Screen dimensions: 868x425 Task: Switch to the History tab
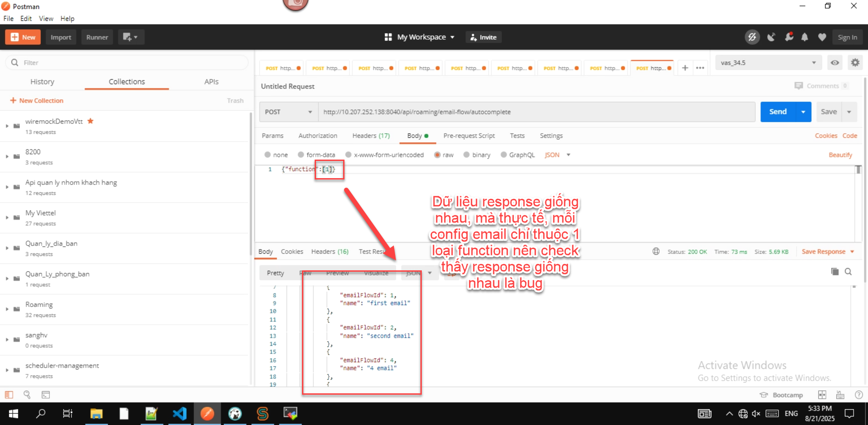pyautogui.click(x=42, y=82)
